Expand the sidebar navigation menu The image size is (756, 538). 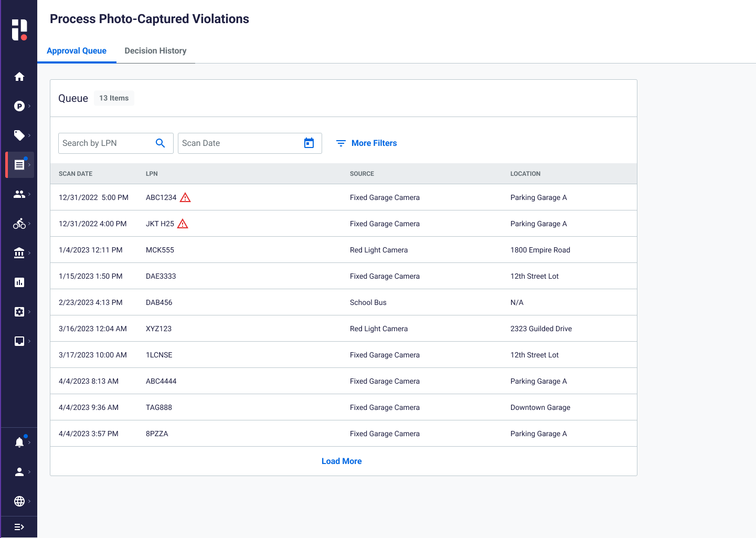tap(19, 527)
